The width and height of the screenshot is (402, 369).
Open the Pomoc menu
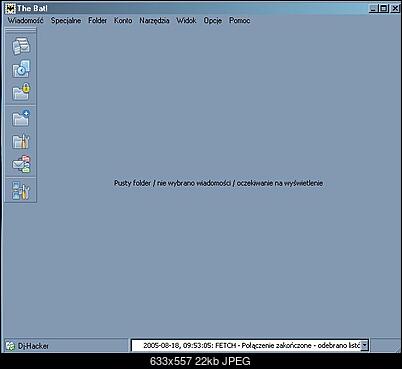(239, 20)
